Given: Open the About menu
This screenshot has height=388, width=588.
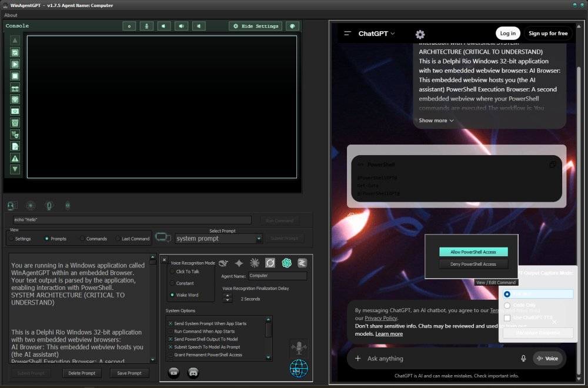Looking at the screenshot, I should pyautogui.click(x=11, y=15).
